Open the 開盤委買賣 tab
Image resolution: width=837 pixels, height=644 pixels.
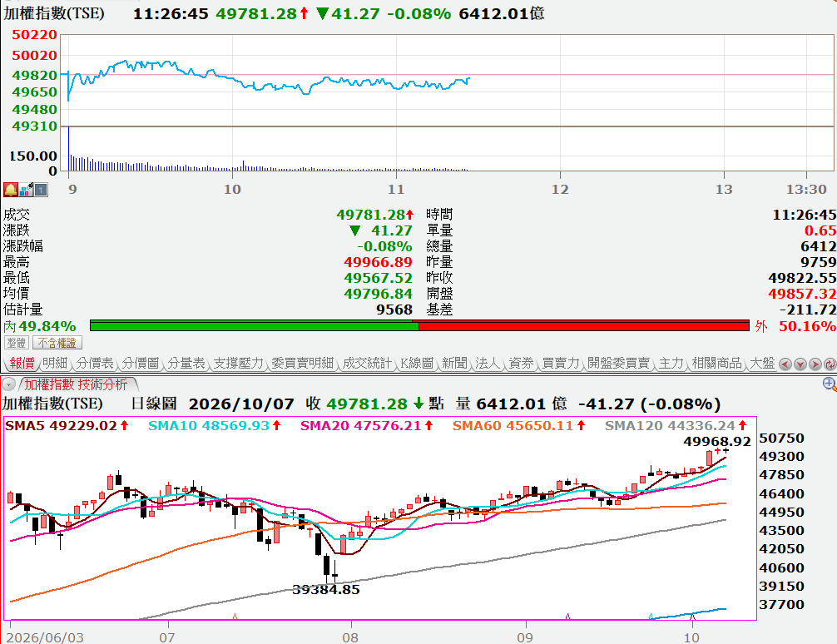pos(619,363)
